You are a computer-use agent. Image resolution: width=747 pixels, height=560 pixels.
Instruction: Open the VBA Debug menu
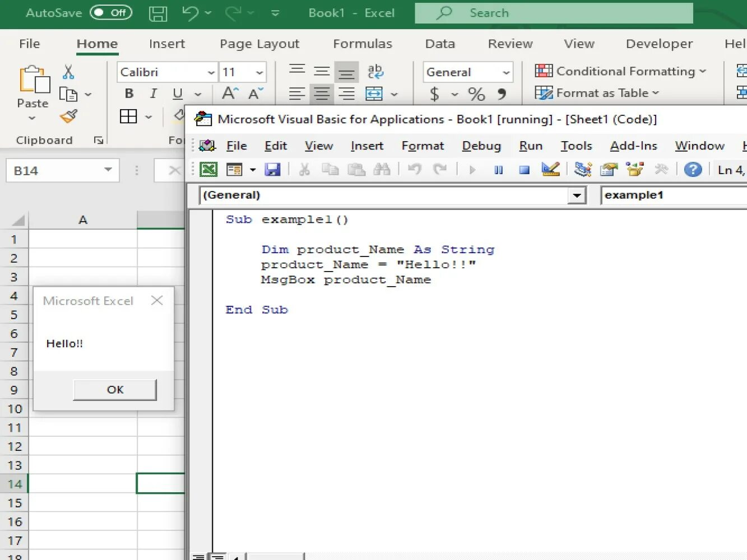click(x=481, y=146)
